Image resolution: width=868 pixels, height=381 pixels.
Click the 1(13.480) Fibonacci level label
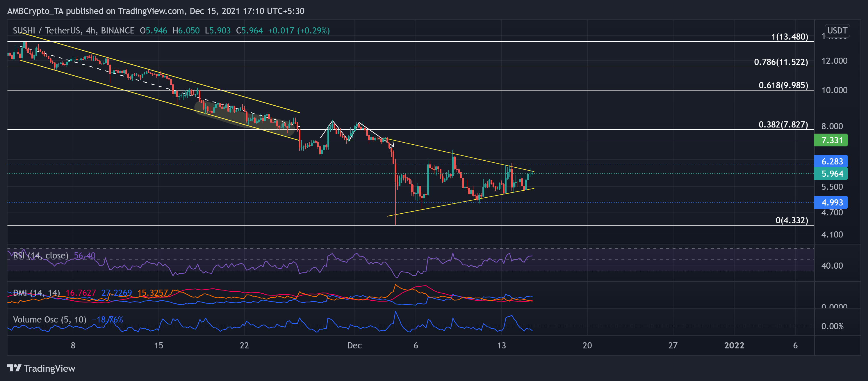[x=789, y=36]
